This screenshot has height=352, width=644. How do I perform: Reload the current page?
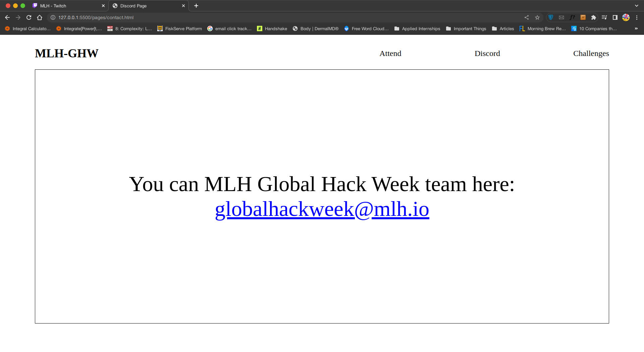coord(29,17)
